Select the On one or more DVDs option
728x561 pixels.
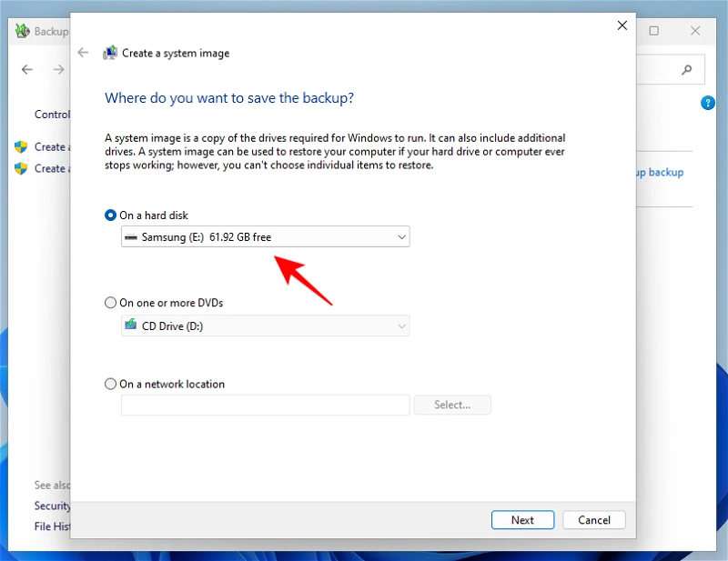111,303
